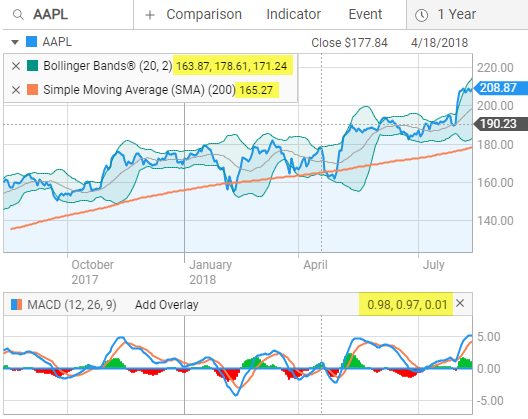
Task: Click the 140.00 price axis label
Action: (495, 221)
